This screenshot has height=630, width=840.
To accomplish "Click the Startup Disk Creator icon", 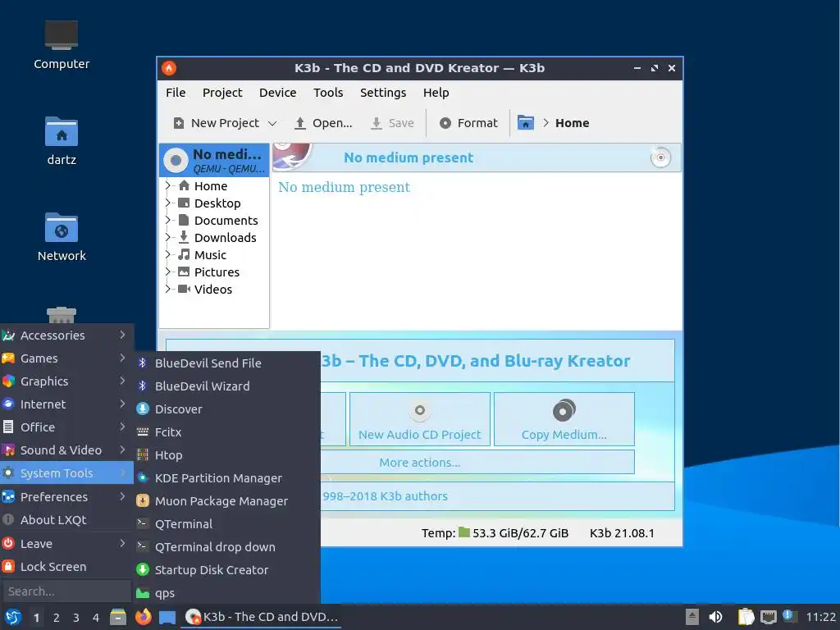I will [x=143, y=569].
